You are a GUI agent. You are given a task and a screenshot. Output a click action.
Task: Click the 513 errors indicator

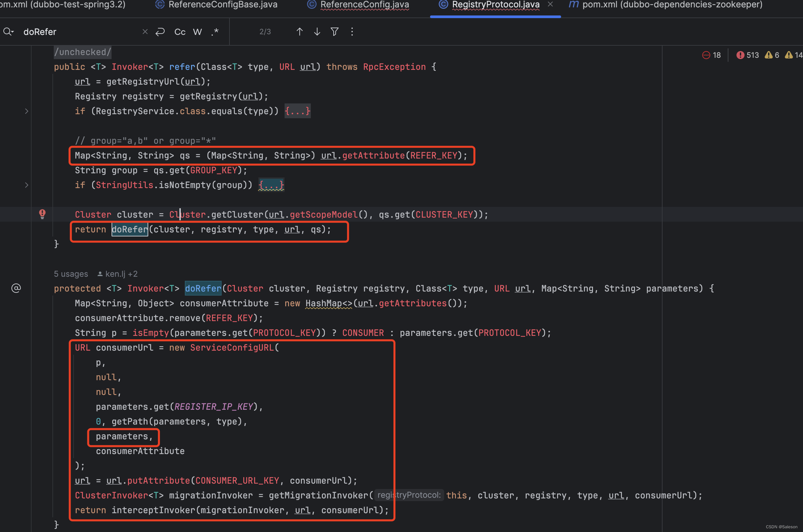pos(747,55)
